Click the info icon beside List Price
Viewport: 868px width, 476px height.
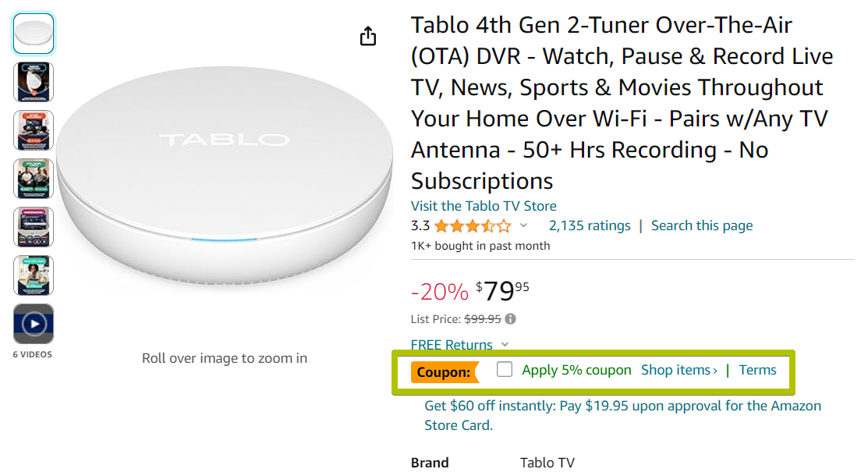tap(512, 318)
